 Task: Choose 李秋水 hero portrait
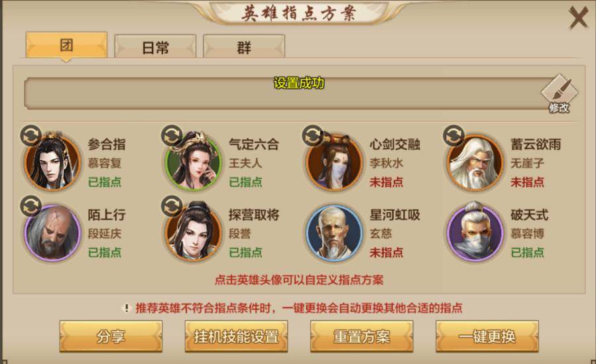click(x=334, y=162)
